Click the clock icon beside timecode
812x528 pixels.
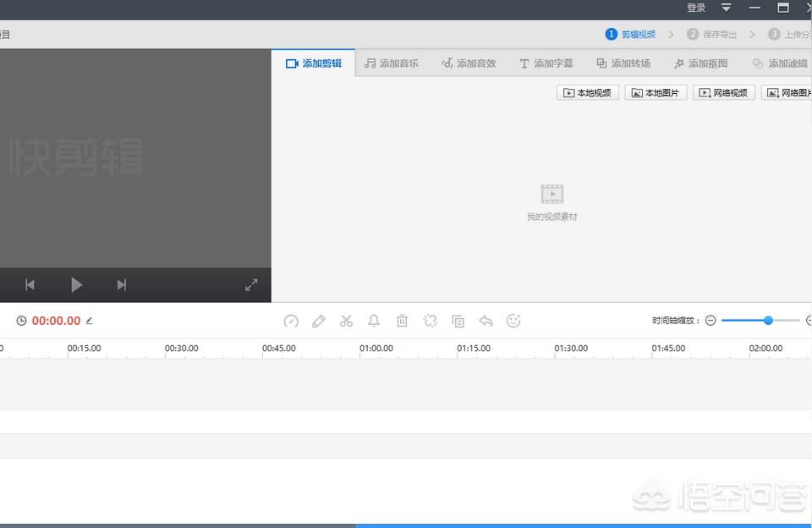point(21,321)
